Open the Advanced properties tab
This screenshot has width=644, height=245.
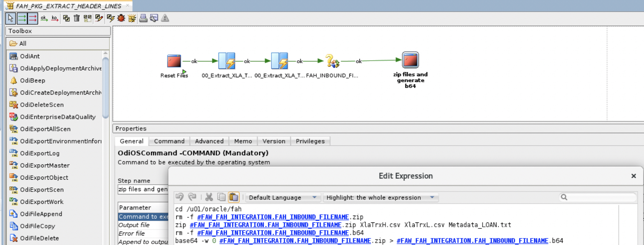209,141
